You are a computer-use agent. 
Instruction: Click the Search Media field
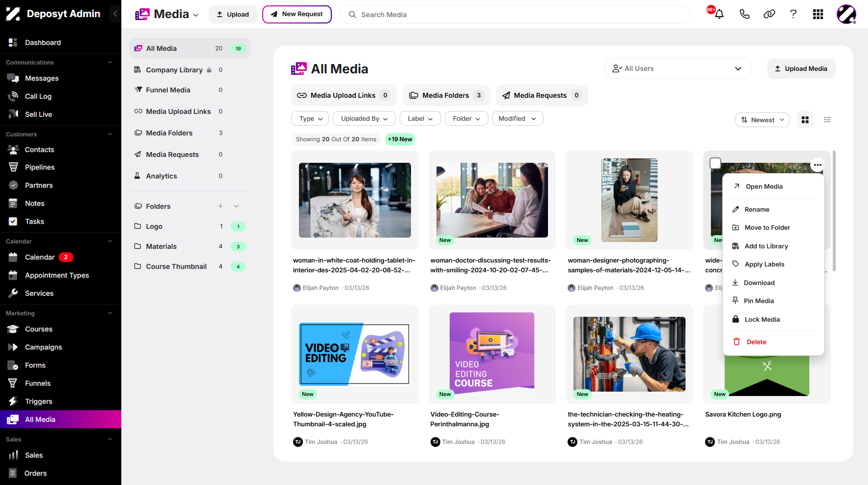pyautogui.click(x=515, y=15)
